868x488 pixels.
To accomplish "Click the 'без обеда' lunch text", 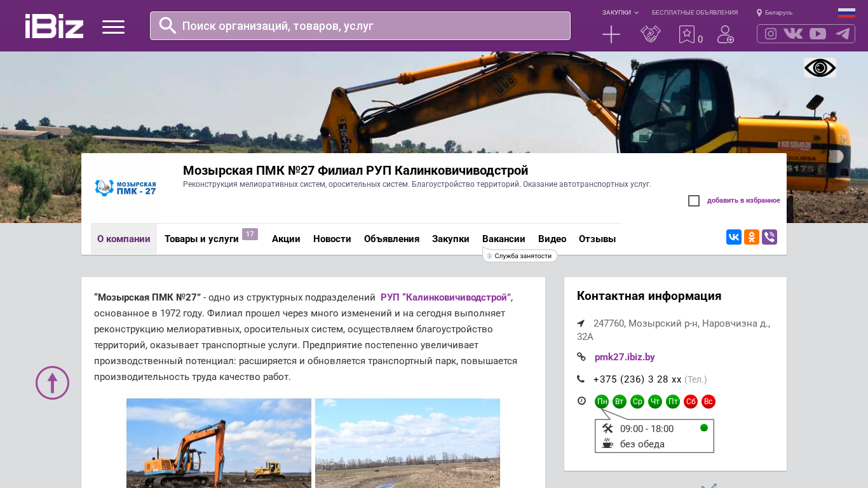I will click(642, 444).
